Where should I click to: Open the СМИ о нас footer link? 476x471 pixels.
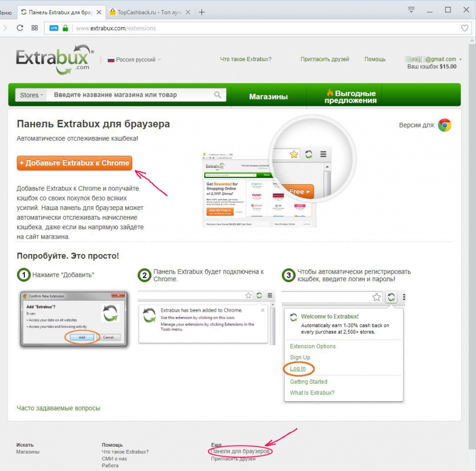tap(114, 459)
